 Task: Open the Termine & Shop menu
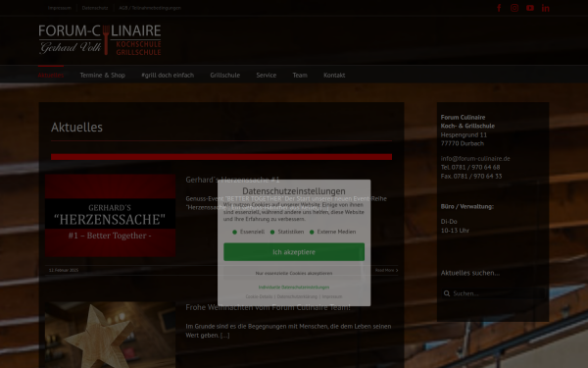(102, 75)
